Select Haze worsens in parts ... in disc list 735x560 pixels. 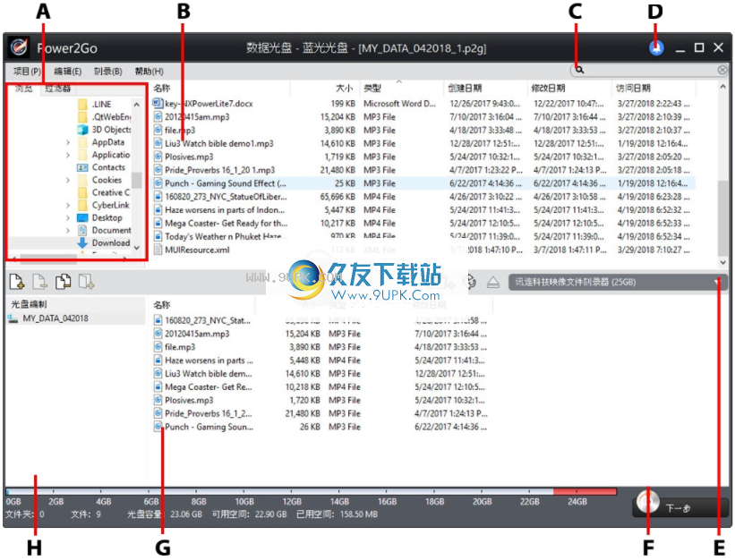click(209, 361)
